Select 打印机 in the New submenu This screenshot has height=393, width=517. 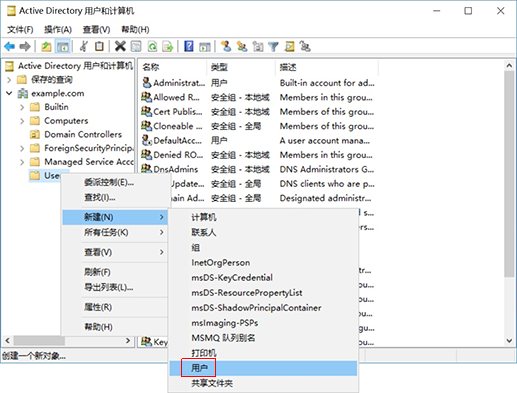[x=263, y=353]
